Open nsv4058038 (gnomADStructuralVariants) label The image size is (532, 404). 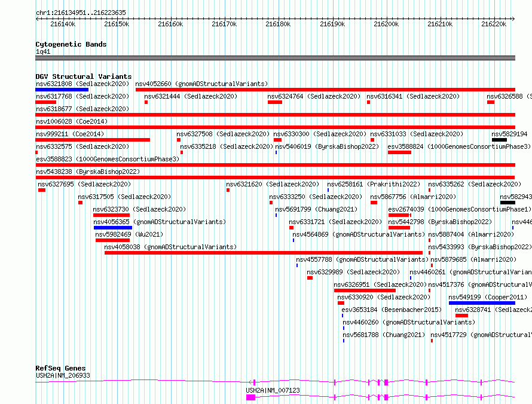171,247
